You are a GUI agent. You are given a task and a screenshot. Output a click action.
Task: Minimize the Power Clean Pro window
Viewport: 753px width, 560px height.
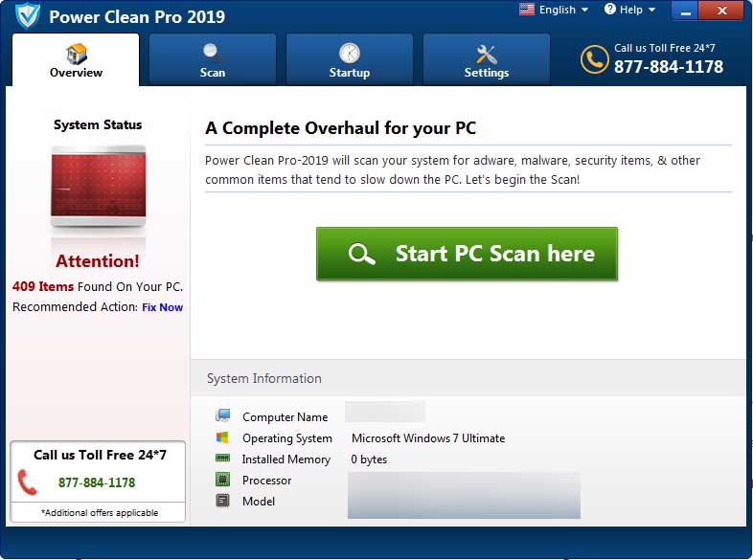point(686,11)
